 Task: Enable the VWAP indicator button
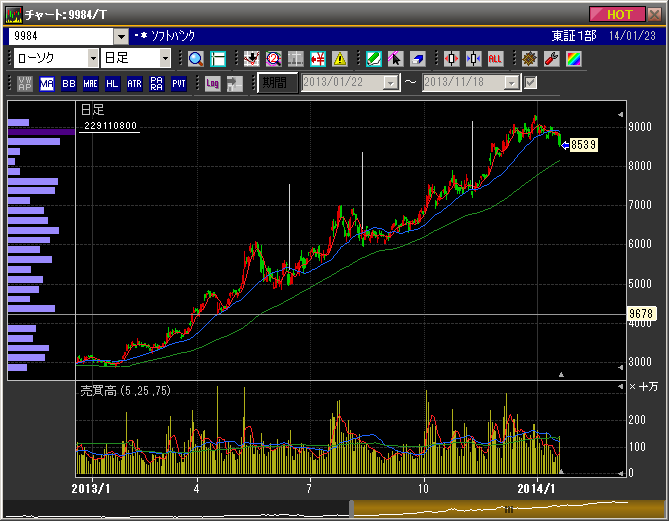25,83
